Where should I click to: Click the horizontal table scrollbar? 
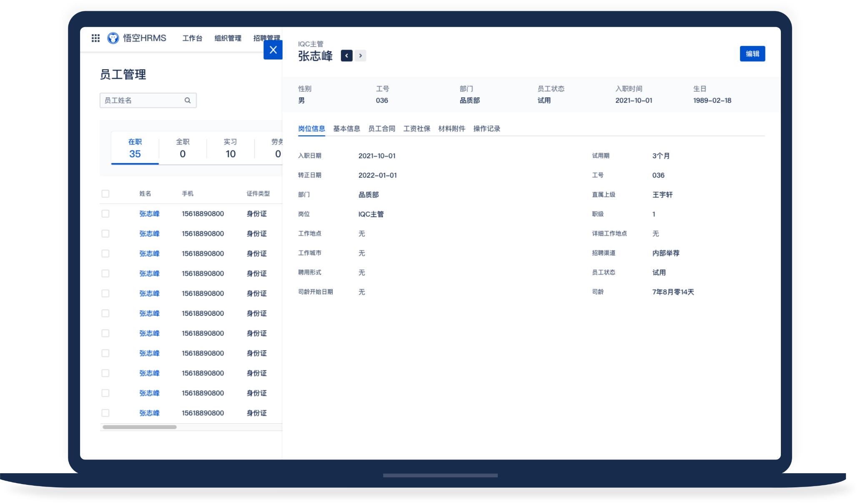[140, 427]
